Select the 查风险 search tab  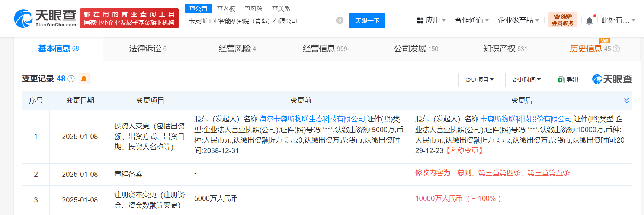253,9
